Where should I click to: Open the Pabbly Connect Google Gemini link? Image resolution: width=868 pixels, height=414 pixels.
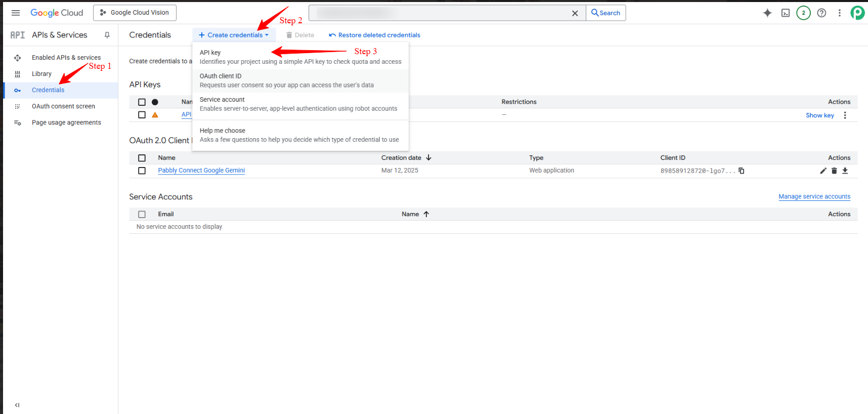[201, 171]
